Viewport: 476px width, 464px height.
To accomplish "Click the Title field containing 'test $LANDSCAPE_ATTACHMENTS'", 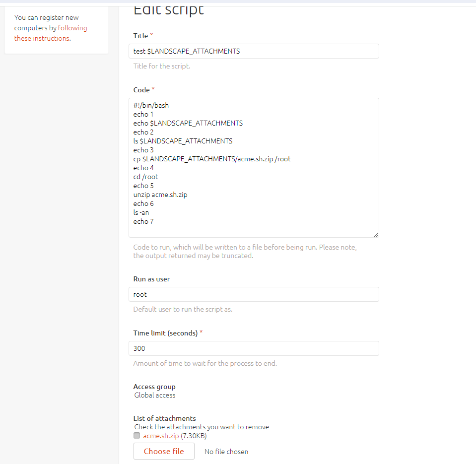I will click(x=254, y=51).
